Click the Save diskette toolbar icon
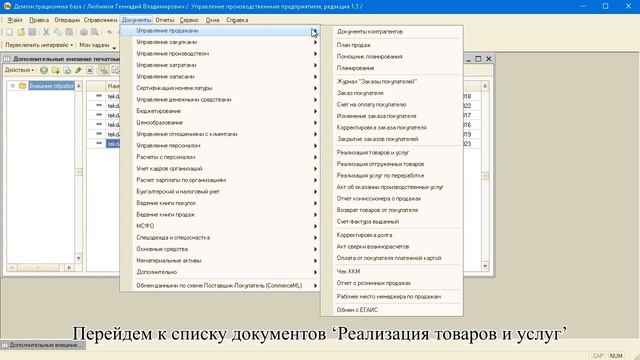This screenshot has width=640, height=360. coord(32,32)
